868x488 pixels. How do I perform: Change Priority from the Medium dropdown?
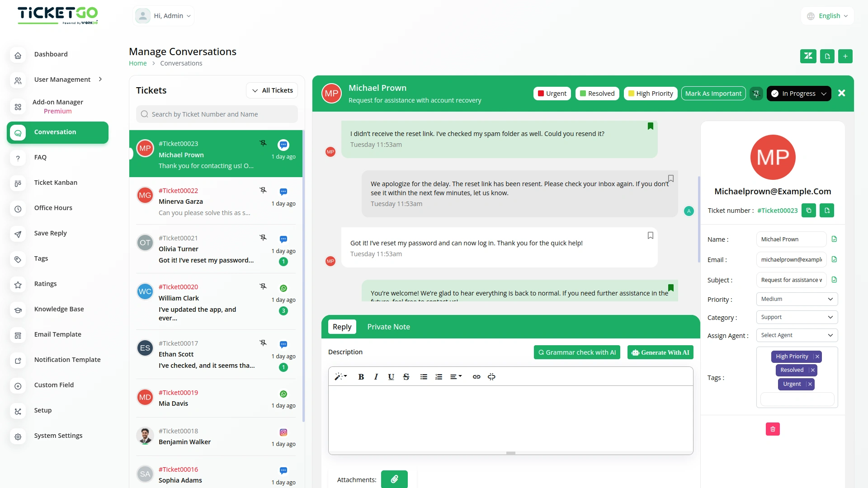tap(797, 299)
